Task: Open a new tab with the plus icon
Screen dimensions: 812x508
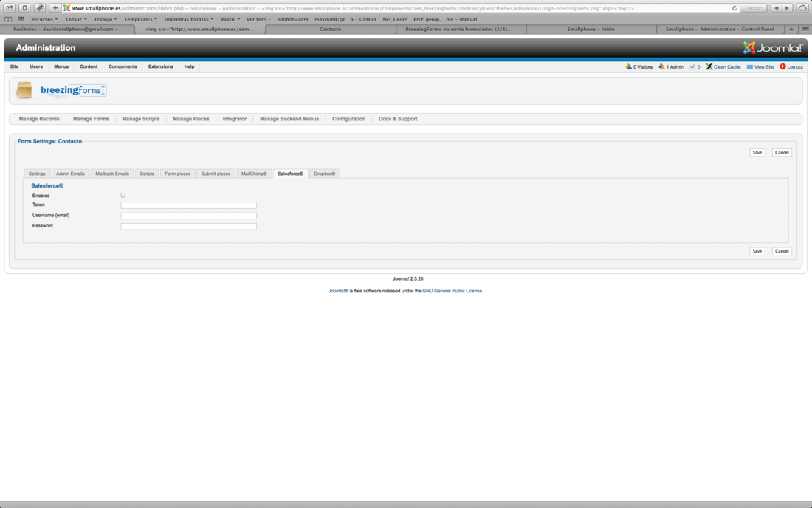Action: (791, 29)
